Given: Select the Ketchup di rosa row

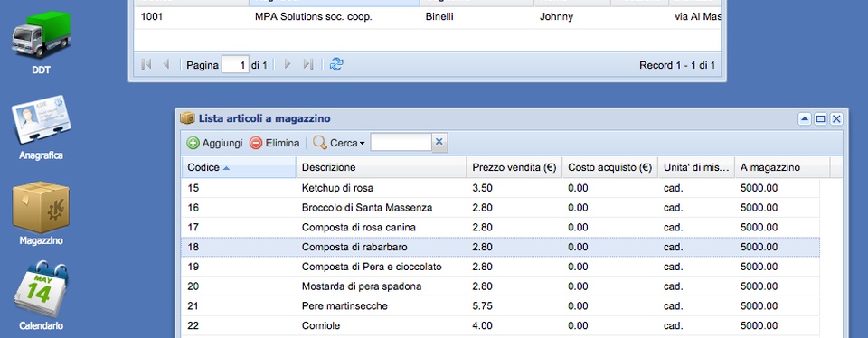Looking at the screenshot, I should pyautogui.click(x=500, y=188).
